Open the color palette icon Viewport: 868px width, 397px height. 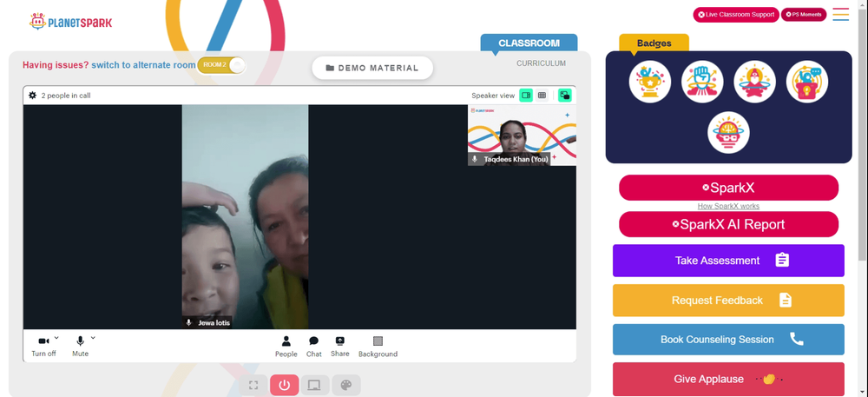pos(346,385)
